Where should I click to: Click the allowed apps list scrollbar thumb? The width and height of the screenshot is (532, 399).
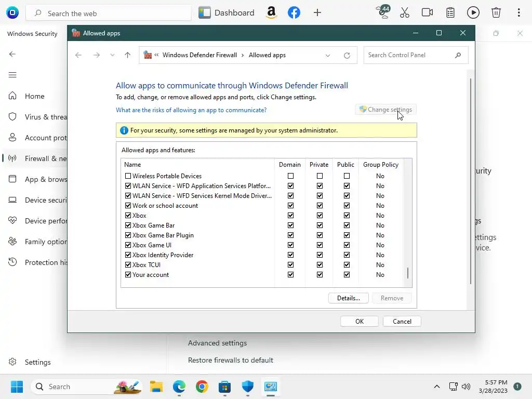(x=408, y=273)
